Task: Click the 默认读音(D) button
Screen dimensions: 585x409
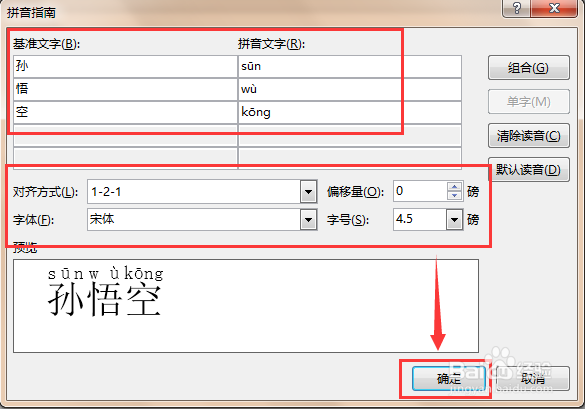Action: click(529, 170)
